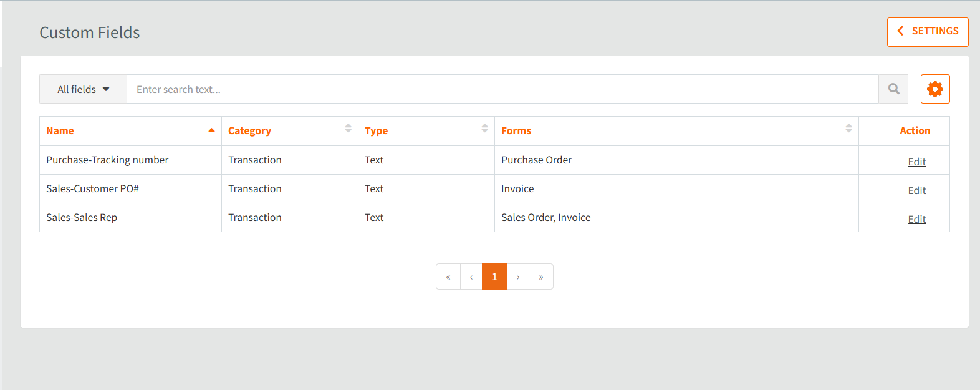Sort table by Type column
The width and height of the screenshot is (980, 390).
426,131
